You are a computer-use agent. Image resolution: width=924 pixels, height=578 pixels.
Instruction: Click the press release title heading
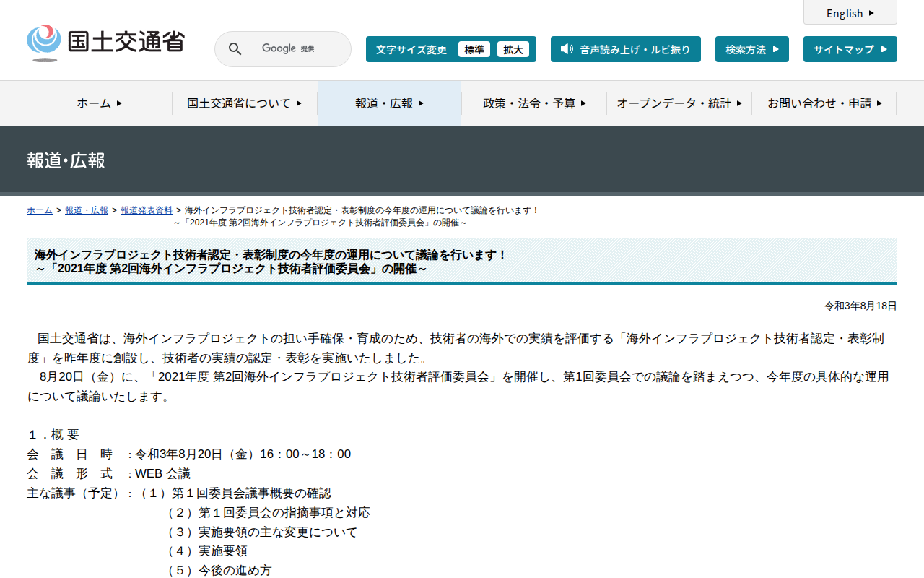click(x=462, y=262)
